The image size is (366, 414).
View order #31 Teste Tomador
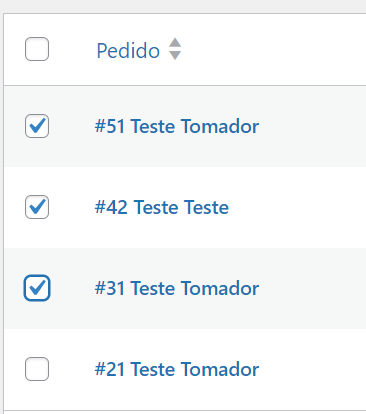point(177,288)
